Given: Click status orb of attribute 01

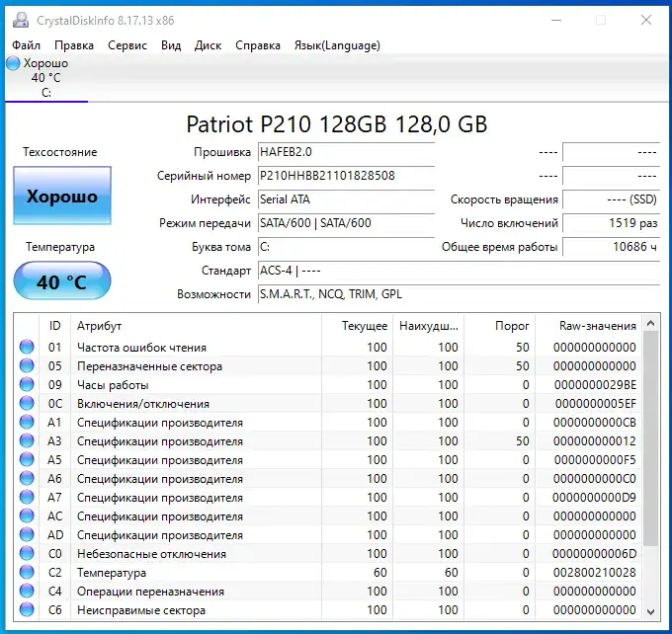Looking at the screenshot, I should (x=27, y=347).
